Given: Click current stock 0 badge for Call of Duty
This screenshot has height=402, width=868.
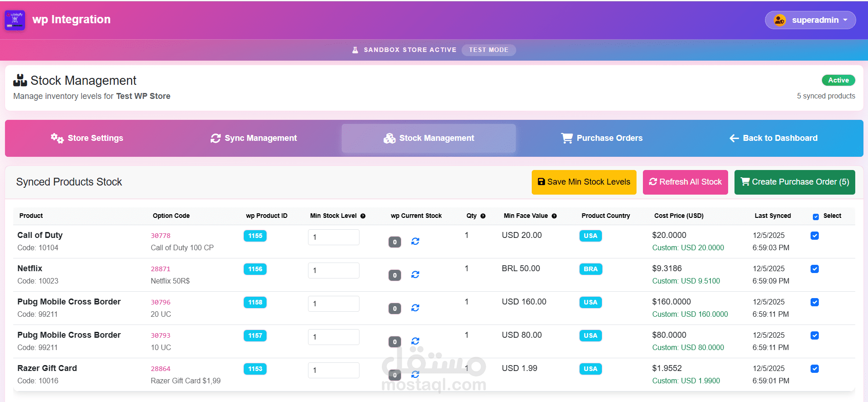Looking at the screenshot, I should coord(395,242).
